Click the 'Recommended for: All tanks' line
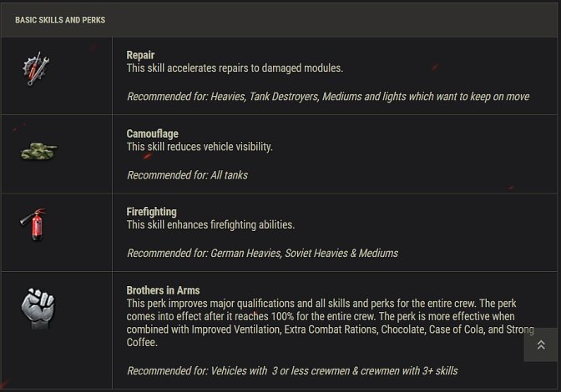 (x=187, y=175)
